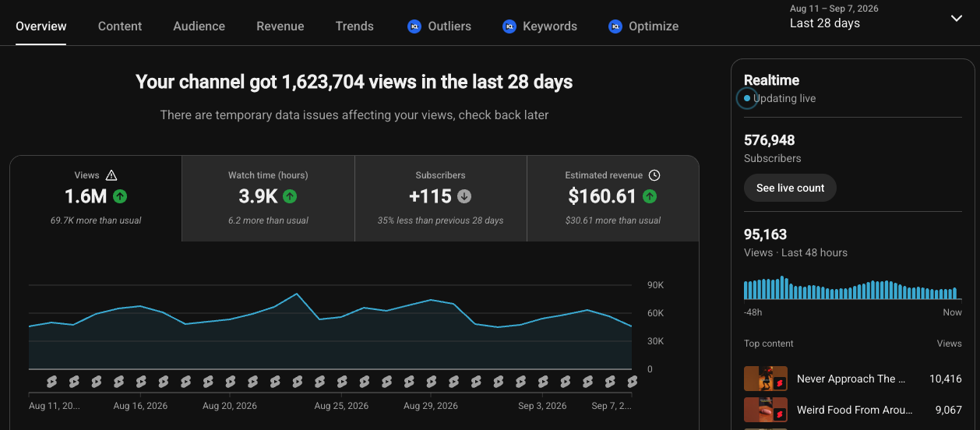Click the blue IQ icon before Keywords
The width and height of the screenshot is (980, 430).
(x=509, y=26)
